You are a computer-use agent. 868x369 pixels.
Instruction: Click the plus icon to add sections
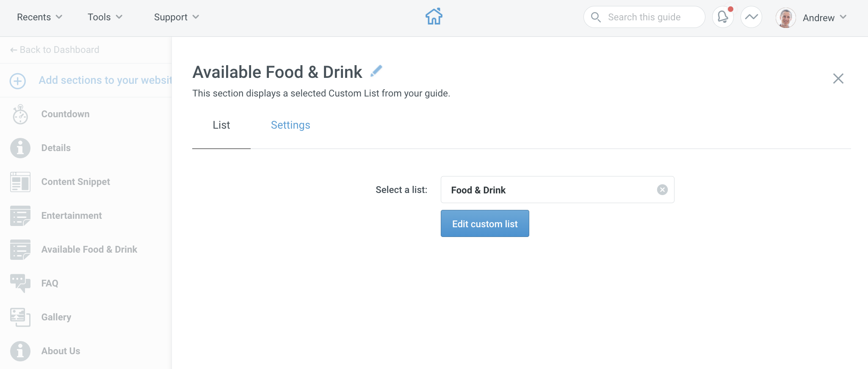tap(18, 81)
